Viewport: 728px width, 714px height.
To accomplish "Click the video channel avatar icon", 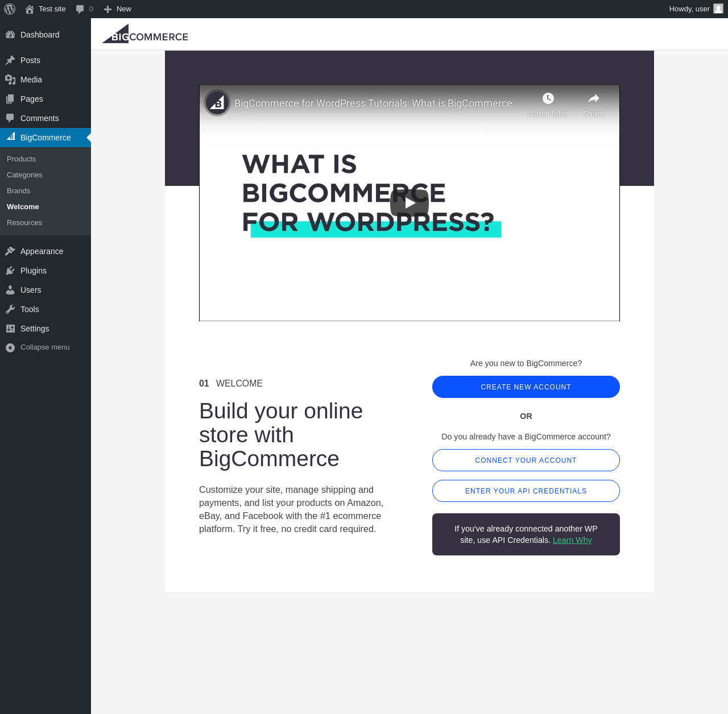I will pos(217,103).
